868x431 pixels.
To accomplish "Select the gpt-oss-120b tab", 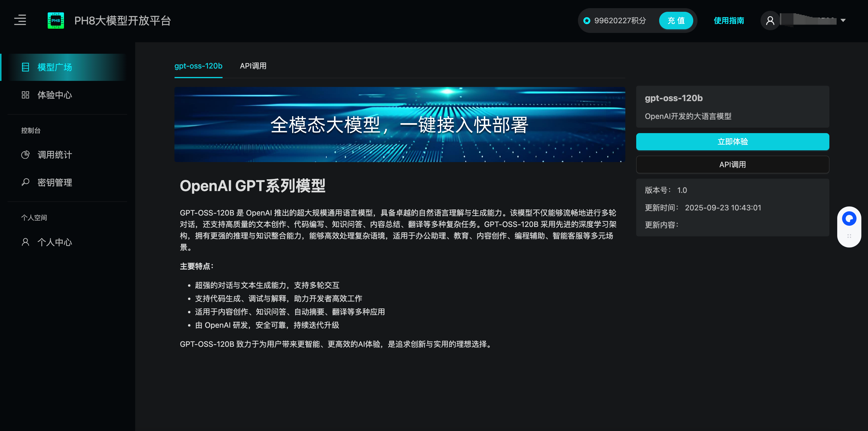I will (x=198, y=66).
